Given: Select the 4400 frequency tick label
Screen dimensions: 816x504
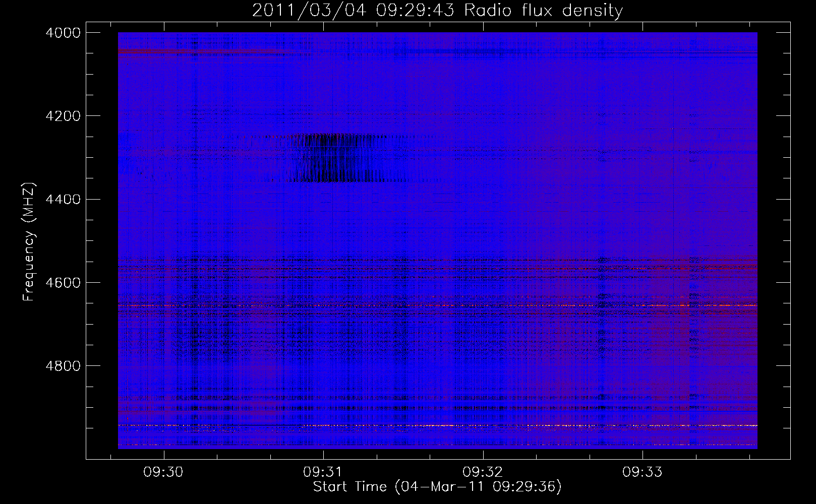Looking at the screenshot, I should 63,200.
